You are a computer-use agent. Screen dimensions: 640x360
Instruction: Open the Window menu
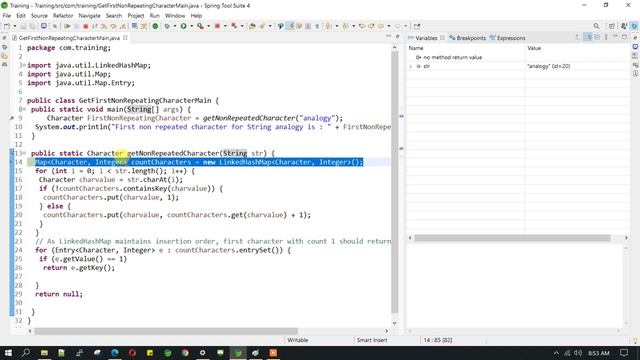click(175, 16)
